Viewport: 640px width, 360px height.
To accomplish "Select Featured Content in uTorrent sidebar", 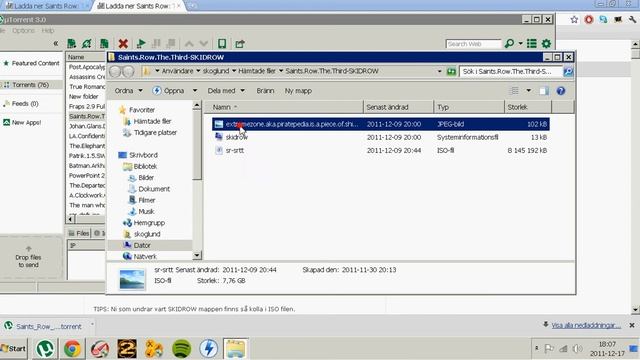I will pos(31,63).
